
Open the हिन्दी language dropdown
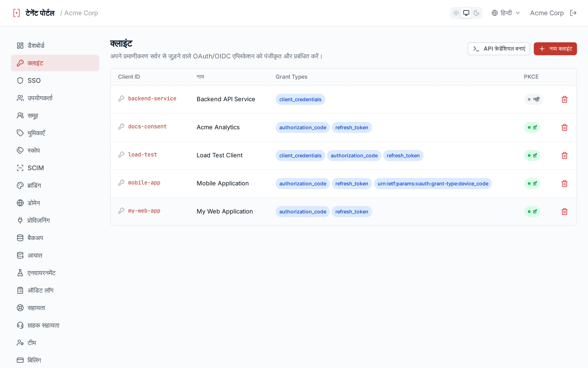pos(505,13)
